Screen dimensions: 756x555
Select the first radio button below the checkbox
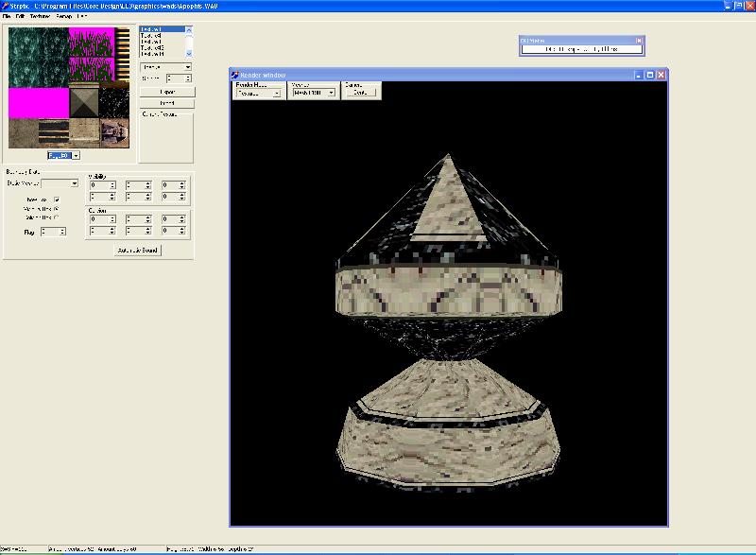[x=57, y=209]
